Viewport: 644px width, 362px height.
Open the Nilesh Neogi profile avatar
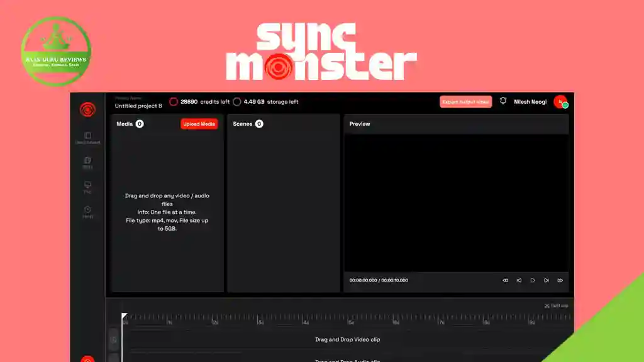tap(560, 102)
